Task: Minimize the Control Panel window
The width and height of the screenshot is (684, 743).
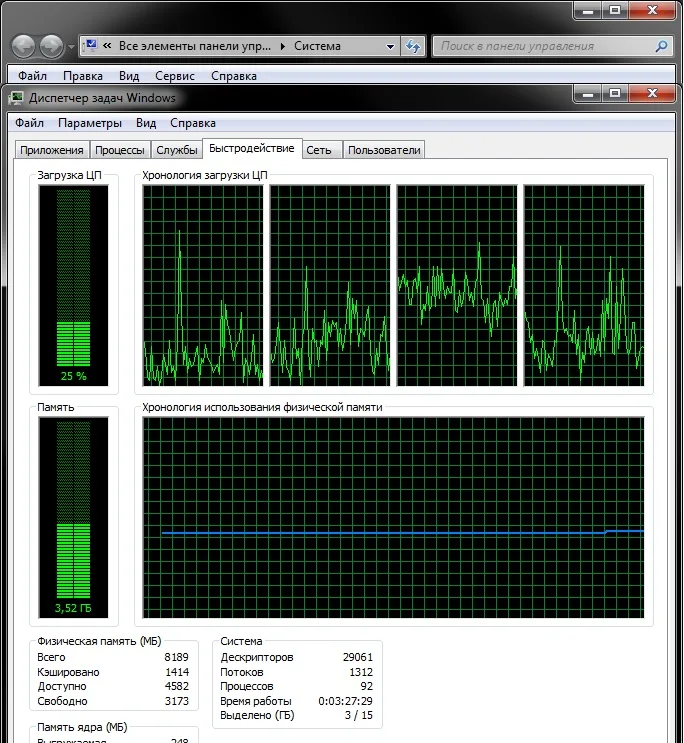Action: [588, 10]
